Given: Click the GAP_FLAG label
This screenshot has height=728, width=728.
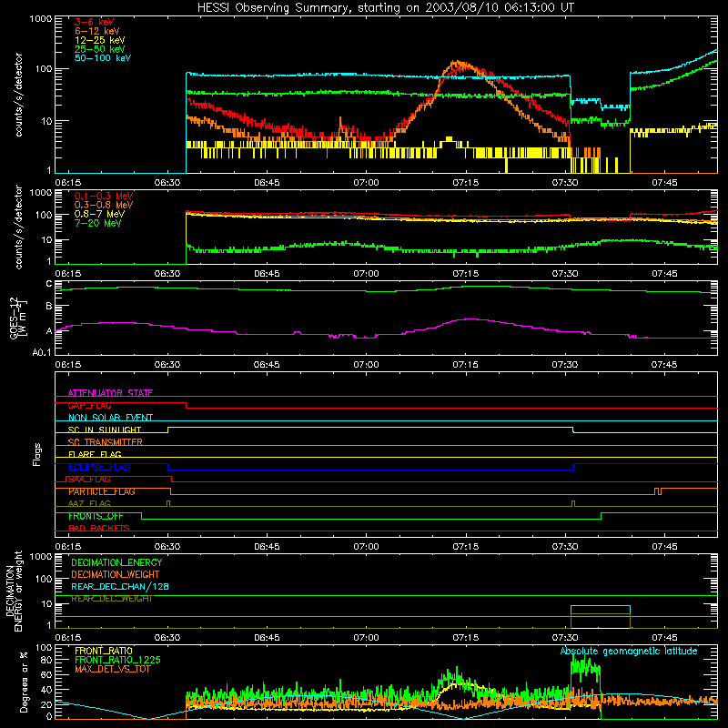Looking at the screenshot, I should point(89,405).
